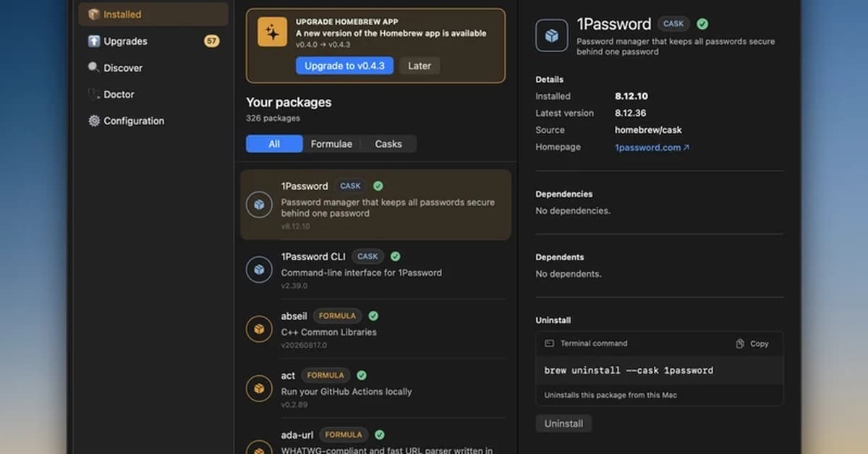Click green check next to act
868x454 pixels.
pos(362,375)
